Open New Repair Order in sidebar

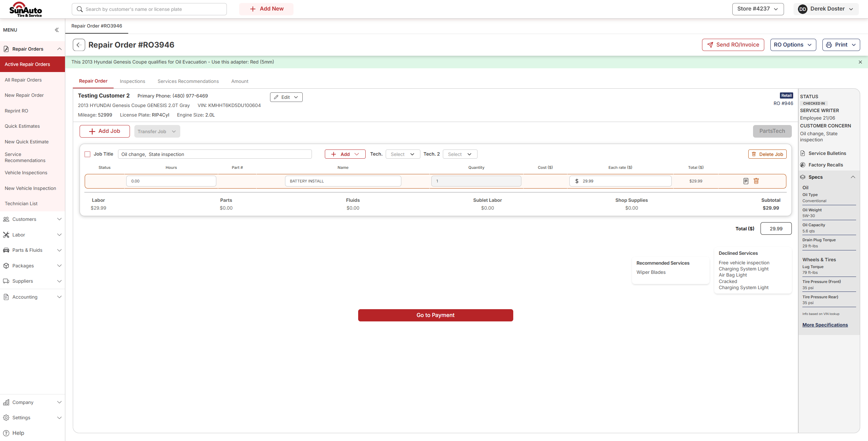(x=24, y=95)
